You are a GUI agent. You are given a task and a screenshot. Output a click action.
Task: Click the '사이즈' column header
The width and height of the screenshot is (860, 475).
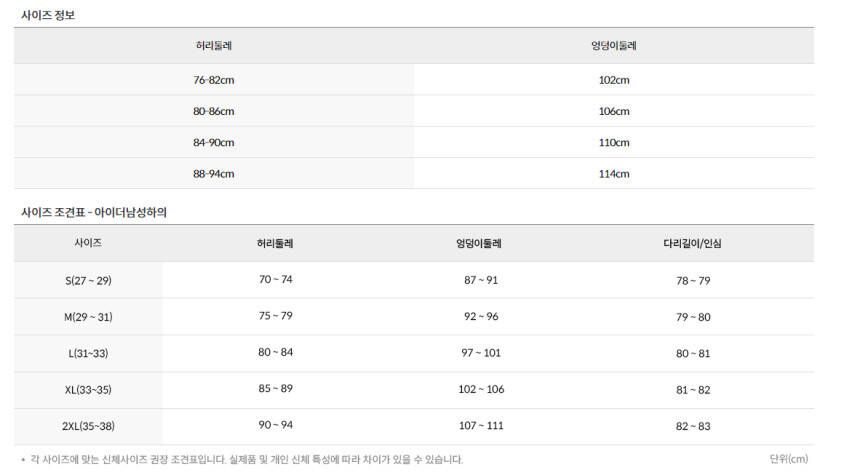pos(88,243)
